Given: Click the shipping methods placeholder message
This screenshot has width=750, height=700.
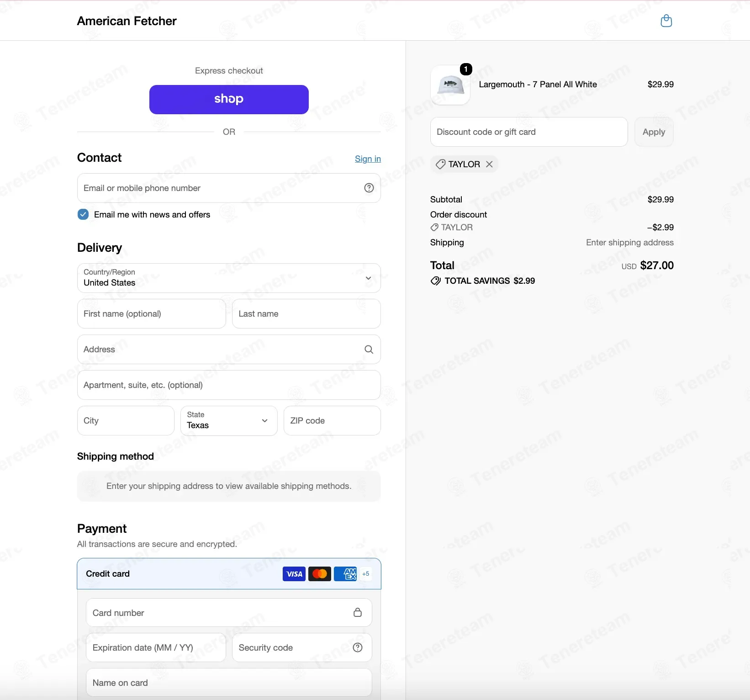Looking at the screenshot, I should click(229, 486).
